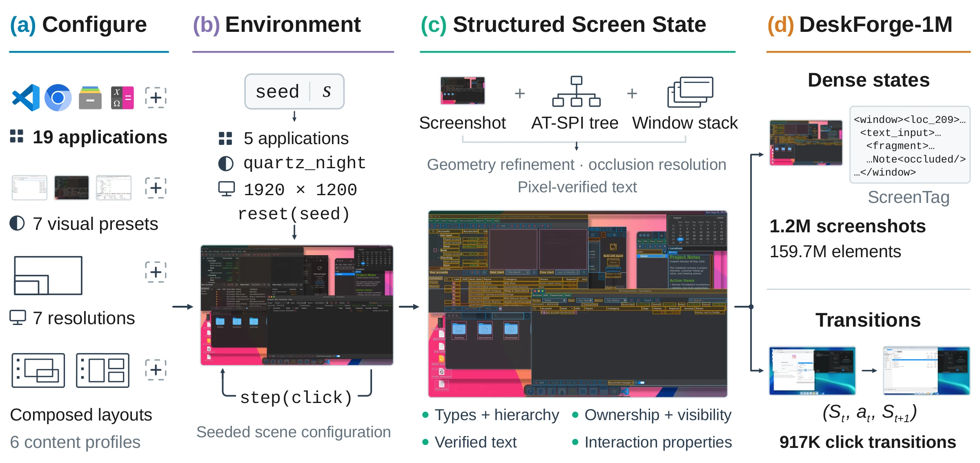This screenshot has height=463, width=980.
Task: Open the Insert menu in panel (c) notes window
Action: 660,241
